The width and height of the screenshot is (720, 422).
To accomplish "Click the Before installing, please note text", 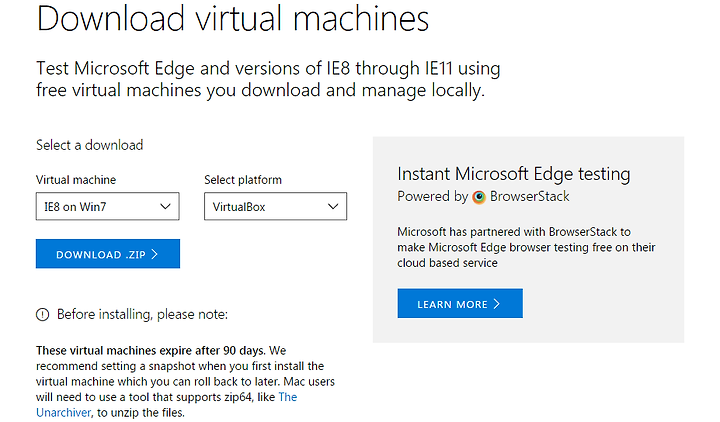I will (x=142, y=315).
